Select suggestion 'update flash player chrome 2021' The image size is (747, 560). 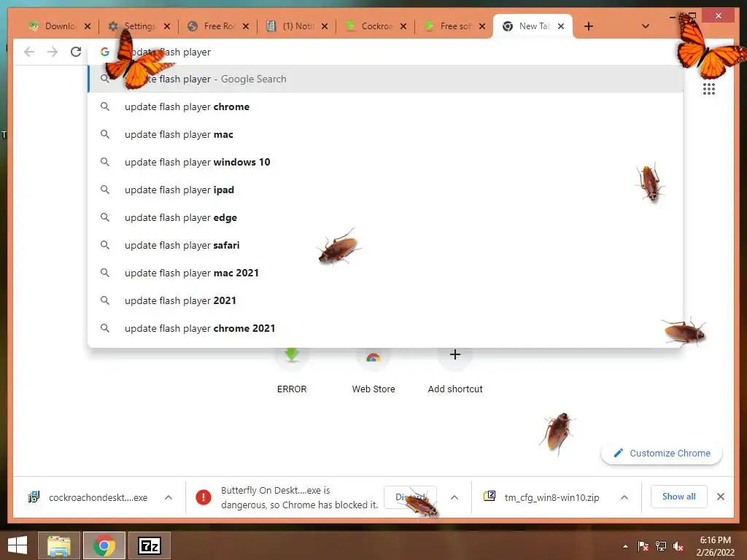[x=385, y=328]
